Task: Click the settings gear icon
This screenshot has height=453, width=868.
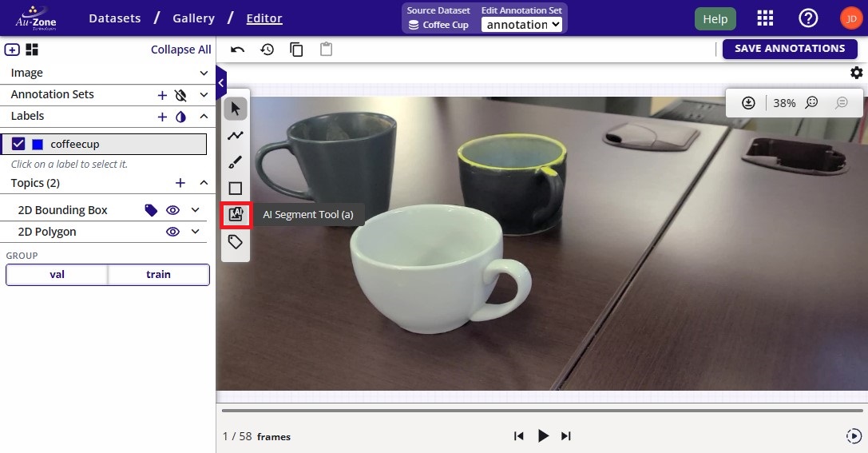Action: click(x=856, y=73)
